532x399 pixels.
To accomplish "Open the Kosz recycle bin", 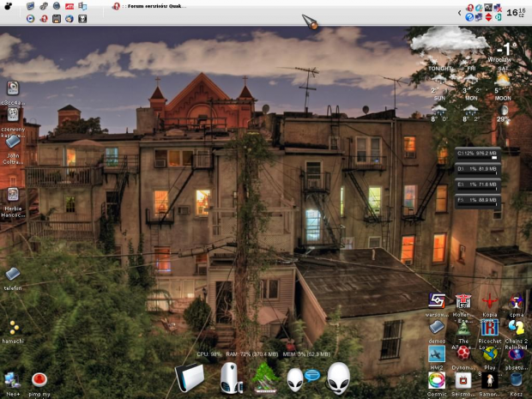I will click(x=516, y=379).
